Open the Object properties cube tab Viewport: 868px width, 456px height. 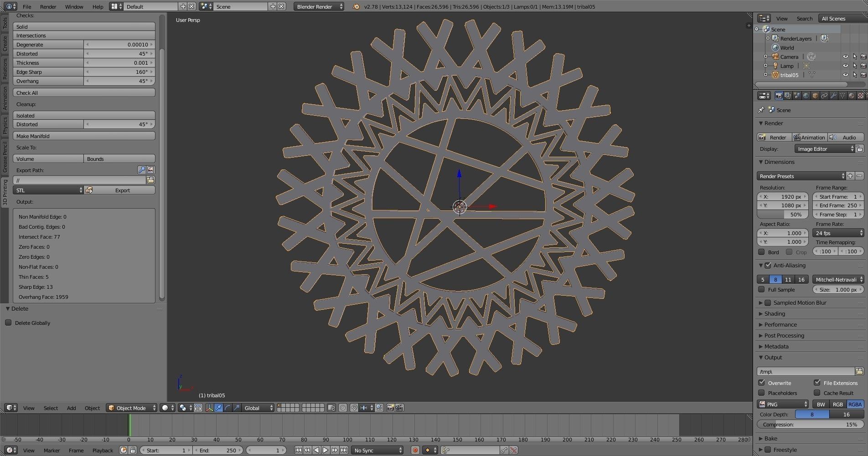coord(815,96)
